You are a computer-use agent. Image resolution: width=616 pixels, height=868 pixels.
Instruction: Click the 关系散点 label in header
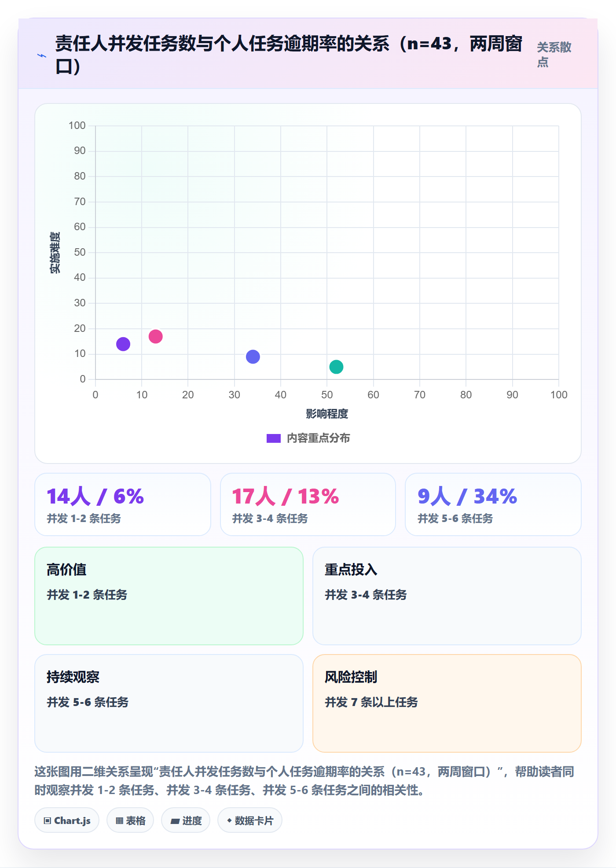pyautogui.click(x=554, y=55)
